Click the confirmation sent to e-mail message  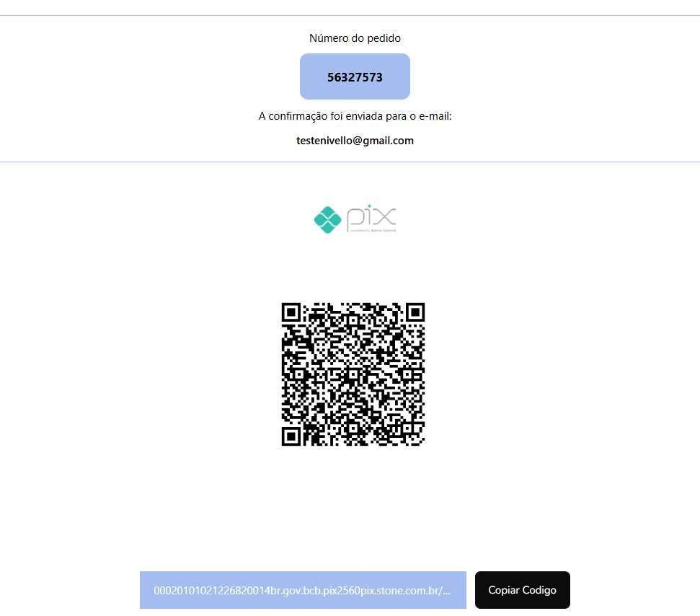(355, 116)
